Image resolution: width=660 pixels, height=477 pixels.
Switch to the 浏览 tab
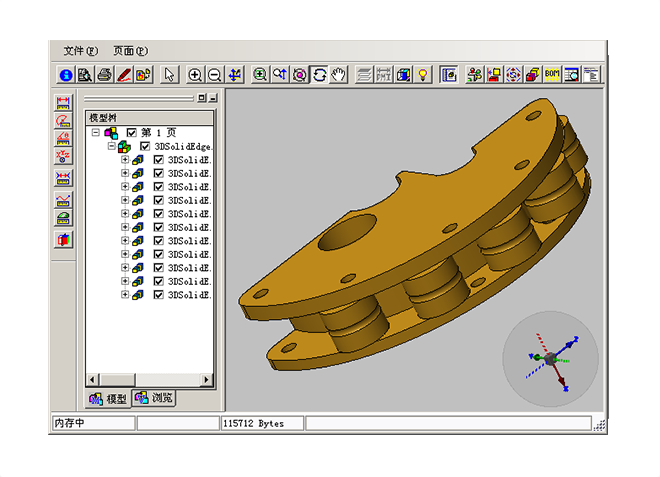point(154,398)
